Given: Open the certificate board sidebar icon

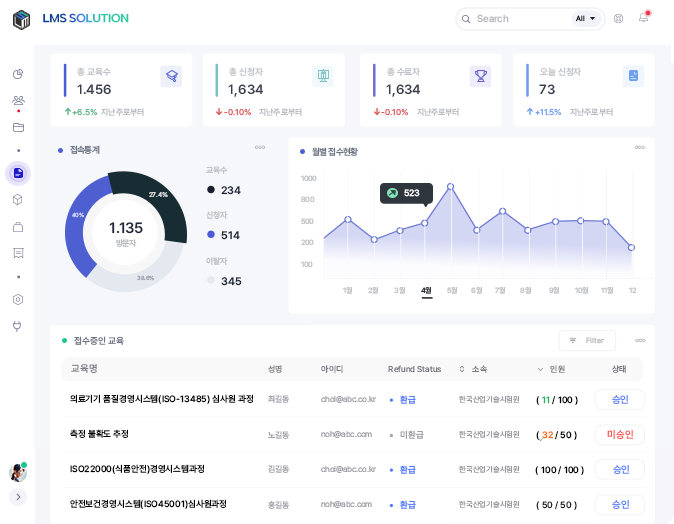Looking at the screenshot, I should pyautogui.click(x=18, y=253).
